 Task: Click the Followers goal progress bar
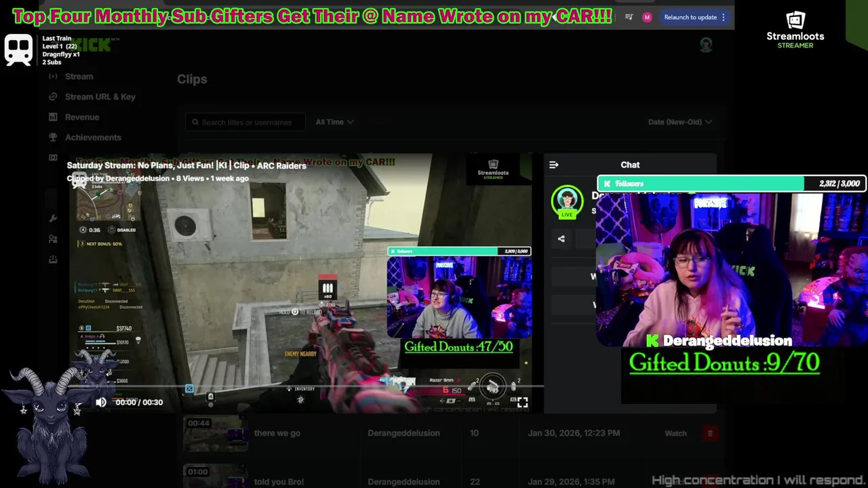[x=731, y=184]
